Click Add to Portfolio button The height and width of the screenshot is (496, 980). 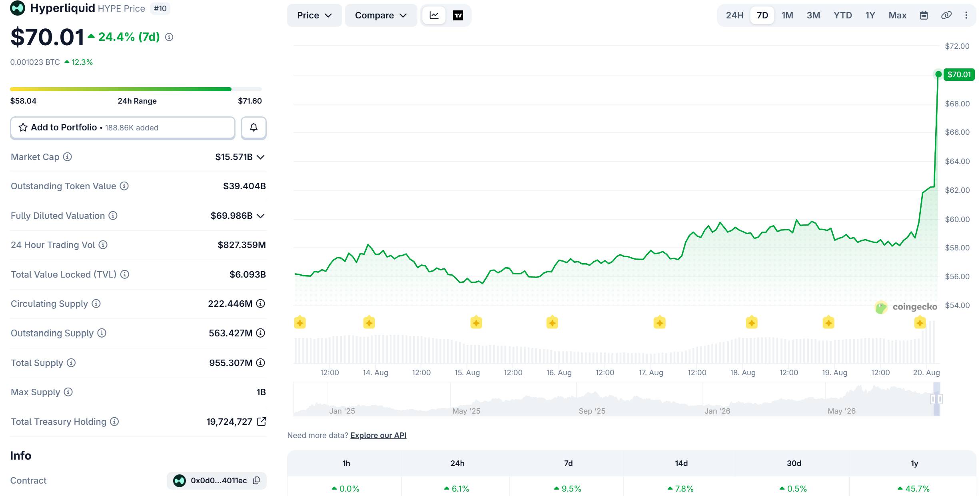point(123,128)
